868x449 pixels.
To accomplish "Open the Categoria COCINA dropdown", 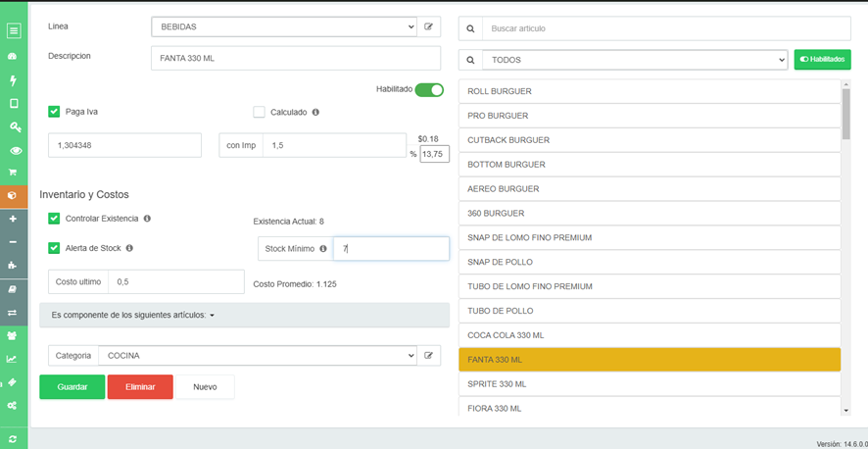I will pyautogui.click(x=258, y=356).
